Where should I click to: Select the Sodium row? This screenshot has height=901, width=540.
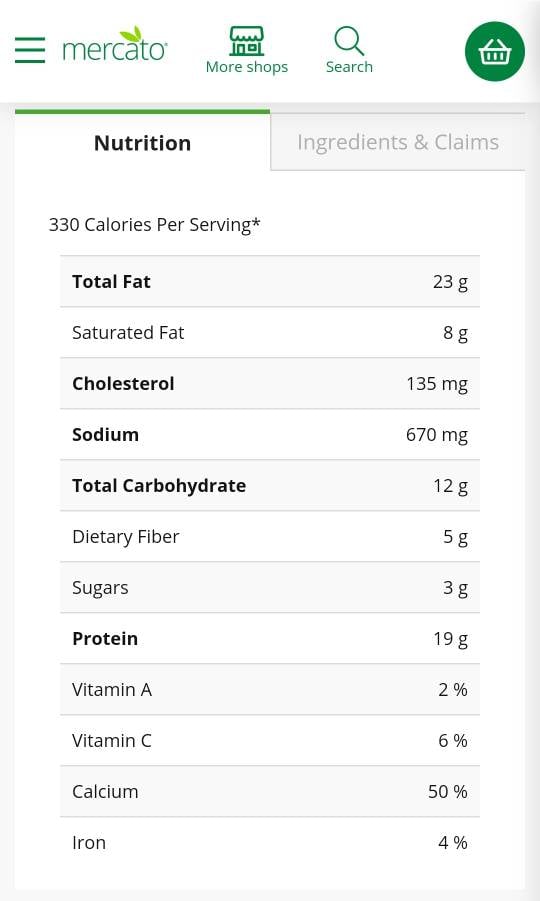coord(270,434)
